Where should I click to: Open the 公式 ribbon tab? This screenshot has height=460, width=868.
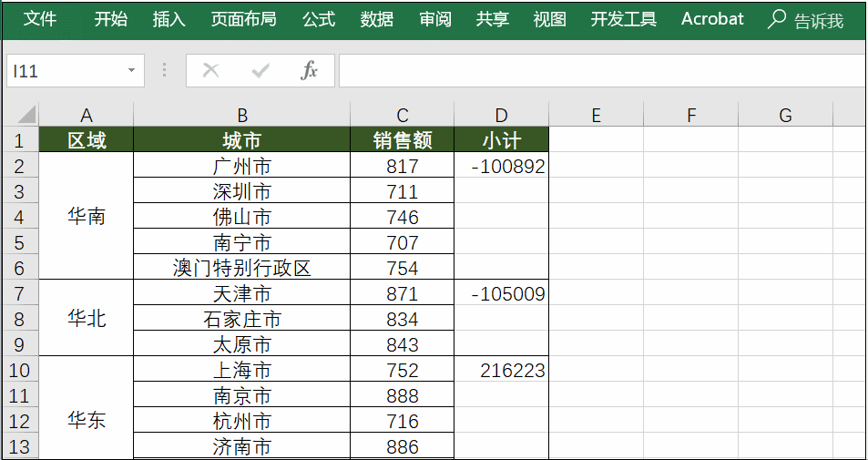319,20
